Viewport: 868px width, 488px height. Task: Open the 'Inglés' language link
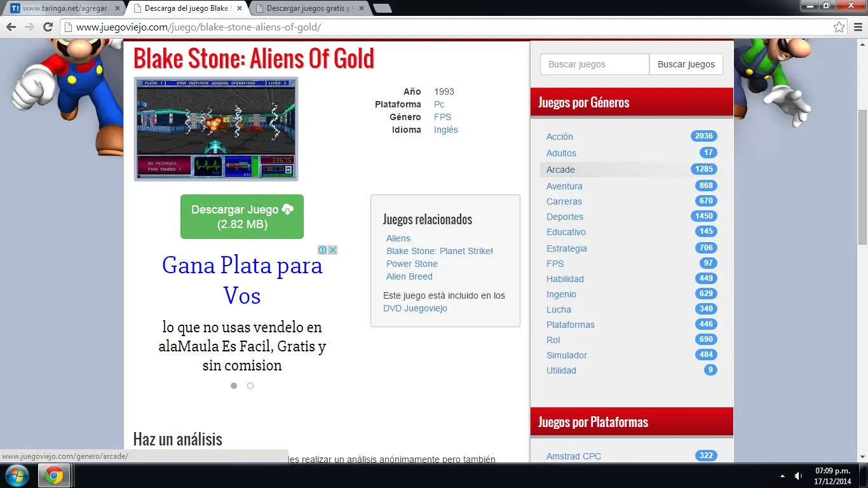446,130
